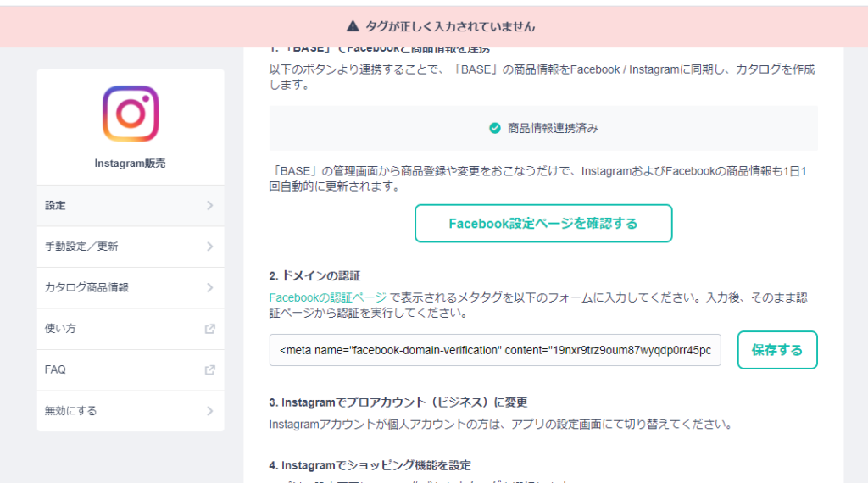This screenshot has height=483, width=868.
Task: Open FAQ external link icon
Action: tap(210, 369)
